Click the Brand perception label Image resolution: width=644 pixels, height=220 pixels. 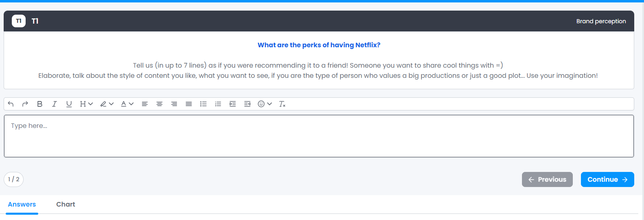601,21
